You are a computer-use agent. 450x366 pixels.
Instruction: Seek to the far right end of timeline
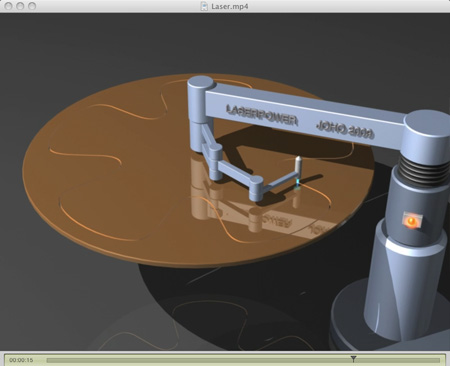(x=438, y=360)
